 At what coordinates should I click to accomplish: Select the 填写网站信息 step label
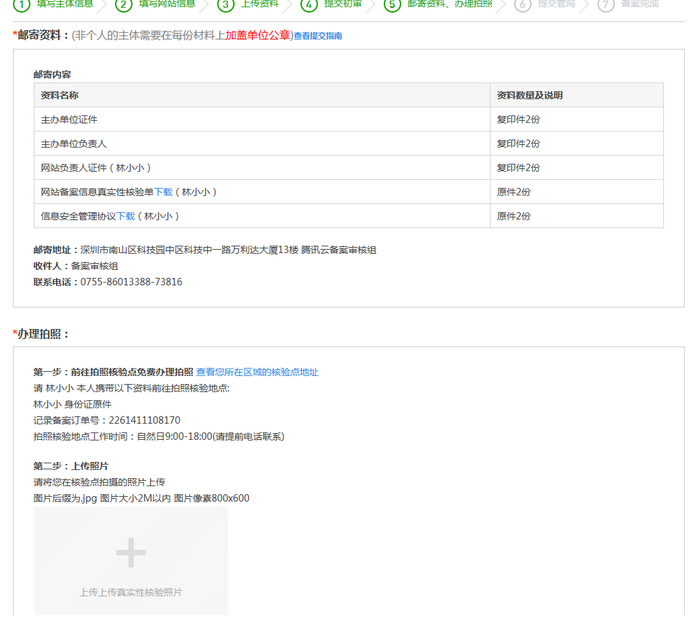coord(166,4)
